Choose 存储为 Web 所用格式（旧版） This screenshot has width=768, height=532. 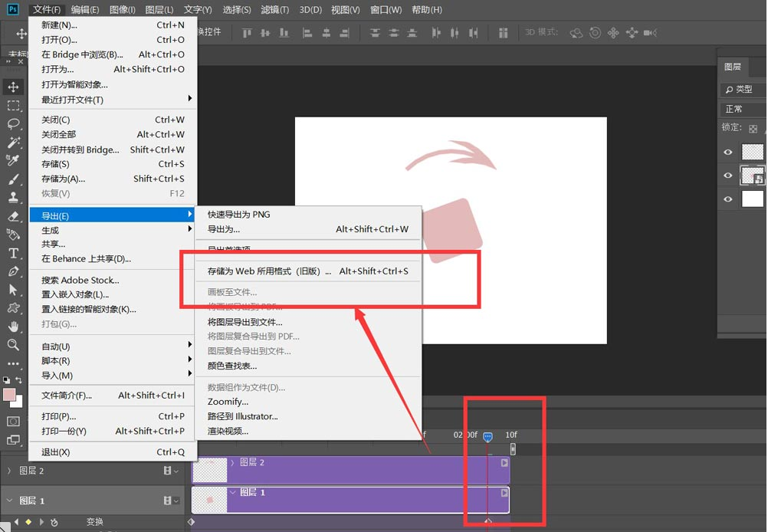(308, 271)
